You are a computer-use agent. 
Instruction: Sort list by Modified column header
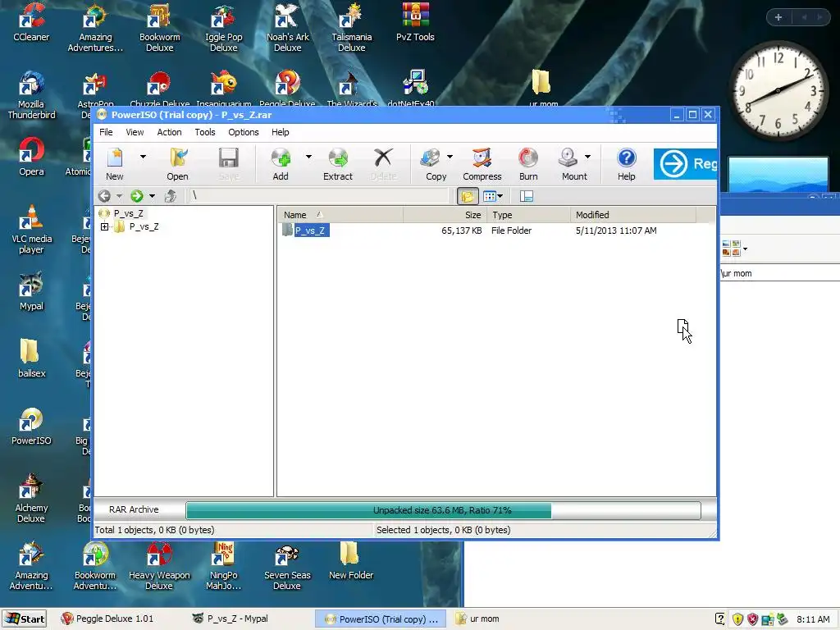click(x=633, y=215)
